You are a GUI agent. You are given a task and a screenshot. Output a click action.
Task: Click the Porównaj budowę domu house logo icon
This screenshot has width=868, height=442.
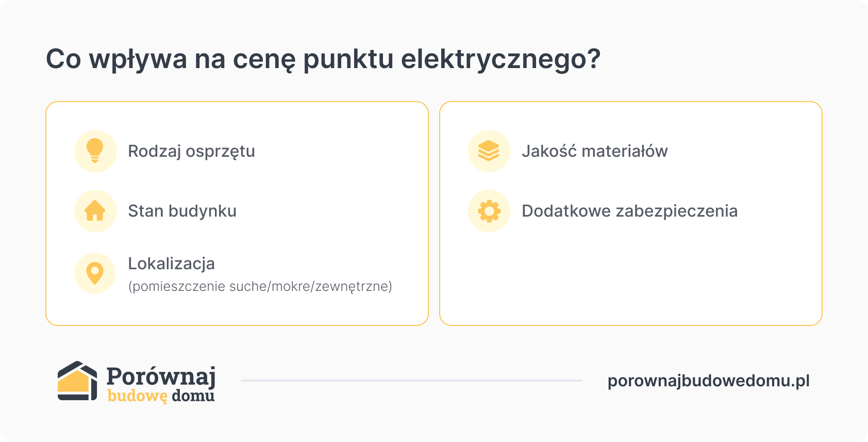[77, 381]
